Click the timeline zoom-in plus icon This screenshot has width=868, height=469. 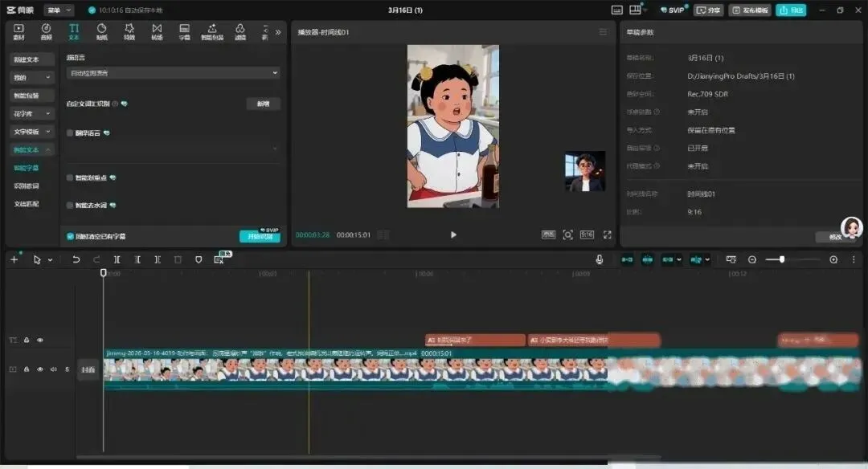pyautogui.click(x=833, y=259)
